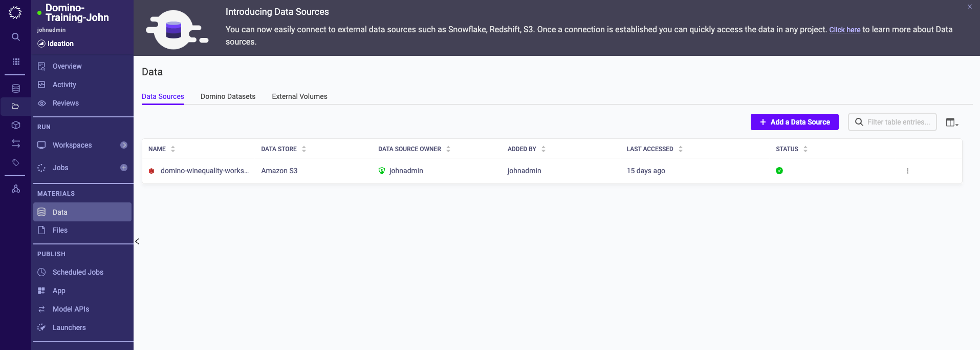The image size is (980, 350).
Task: Focus the Filter table entries field
Action: pyautogui.click(x=892, y=122)
